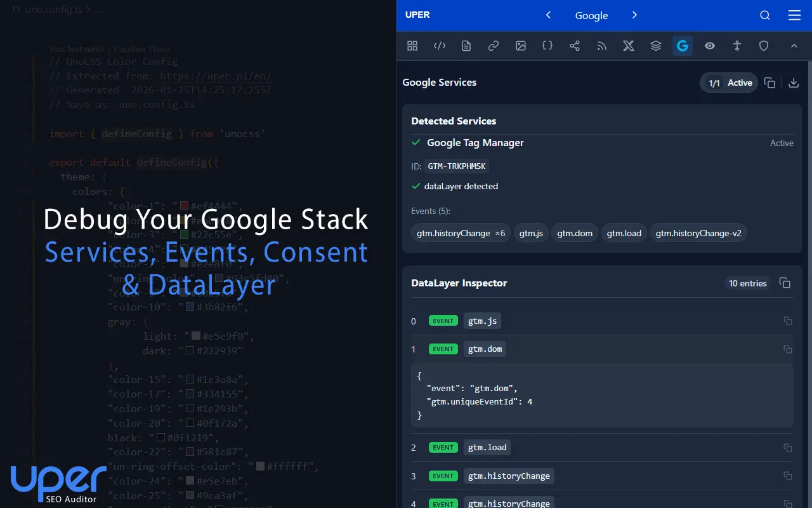Viewport: 812px width, 508px height.
Task: Click the images panel icon
Action: click(520, 46)
